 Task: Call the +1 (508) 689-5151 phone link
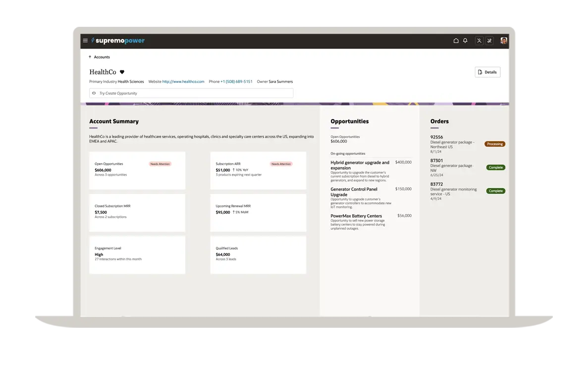[236, 81]
